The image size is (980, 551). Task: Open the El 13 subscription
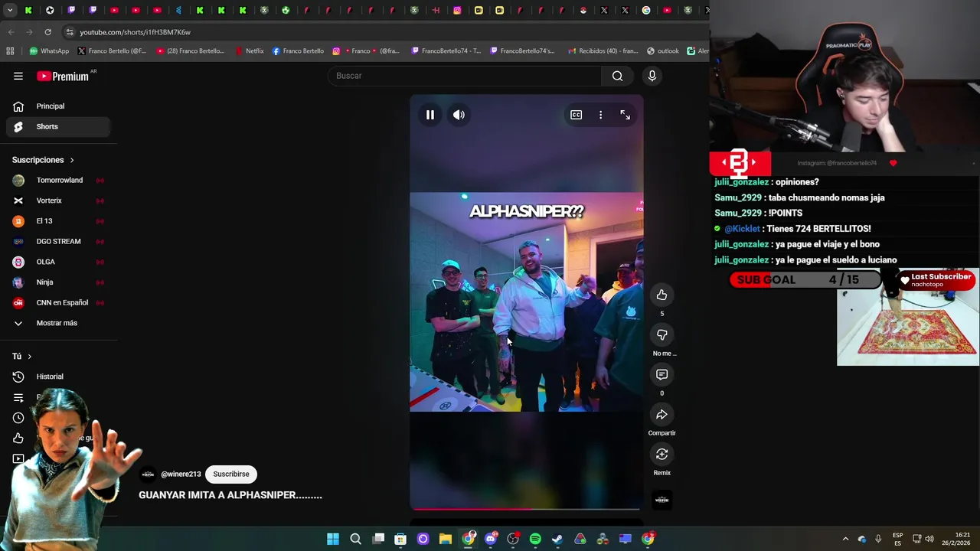[58, 221]
